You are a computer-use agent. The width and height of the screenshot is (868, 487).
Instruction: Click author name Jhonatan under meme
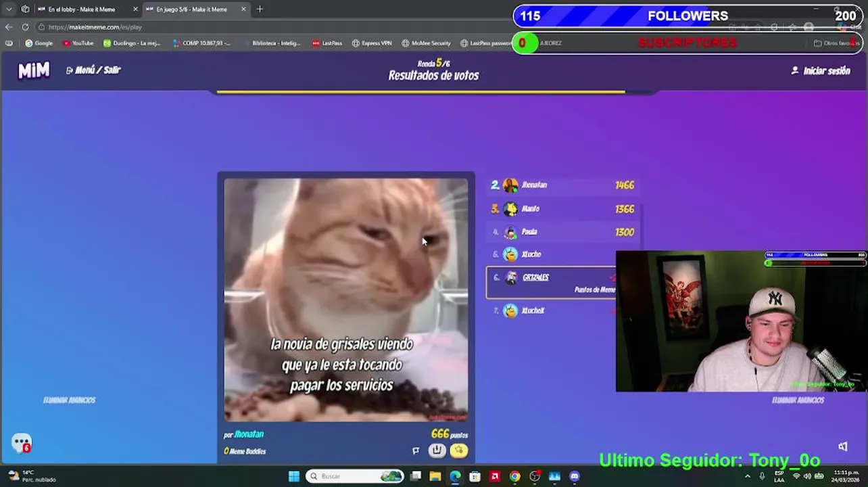(x=249, y=434)
